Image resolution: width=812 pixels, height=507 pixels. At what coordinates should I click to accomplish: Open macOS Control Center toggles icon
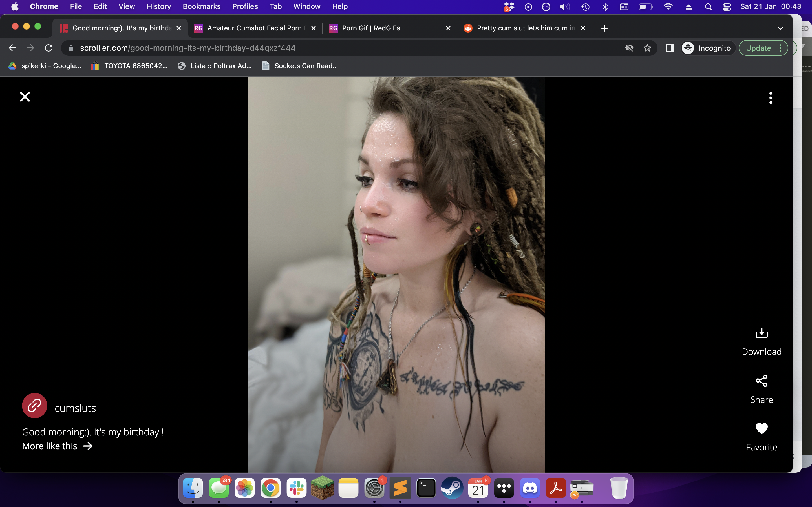727,7
